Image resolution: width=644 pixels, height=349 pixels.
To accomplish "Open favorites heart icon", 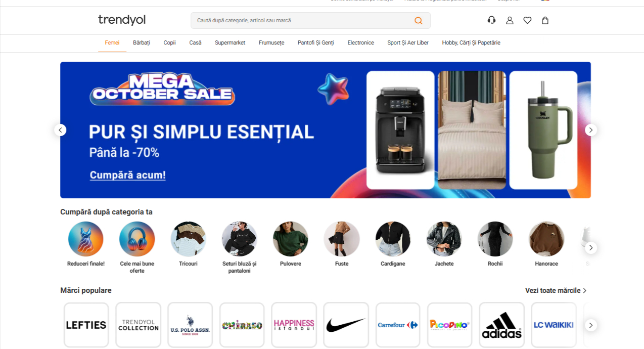I will click(527, 20).
